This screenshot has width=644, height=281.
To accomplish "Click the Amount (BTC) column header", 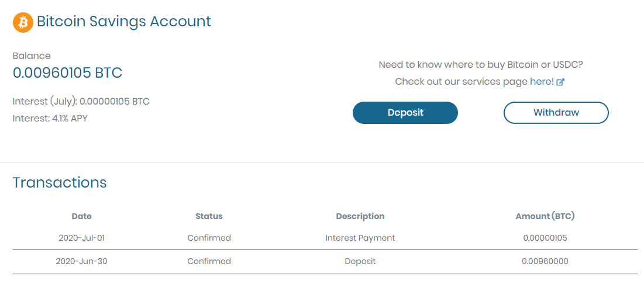I will tap(545, 216).
